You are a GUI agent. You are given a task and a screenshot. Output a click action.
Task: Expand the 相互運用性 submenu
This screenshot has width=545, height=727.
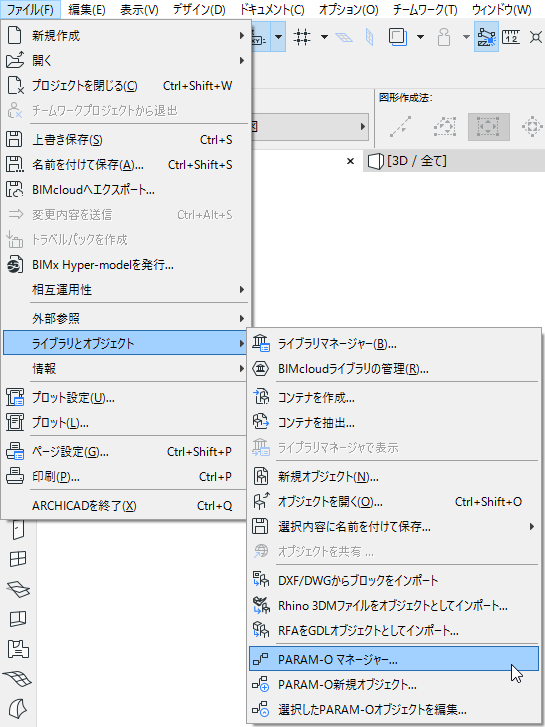coord(126,290)
